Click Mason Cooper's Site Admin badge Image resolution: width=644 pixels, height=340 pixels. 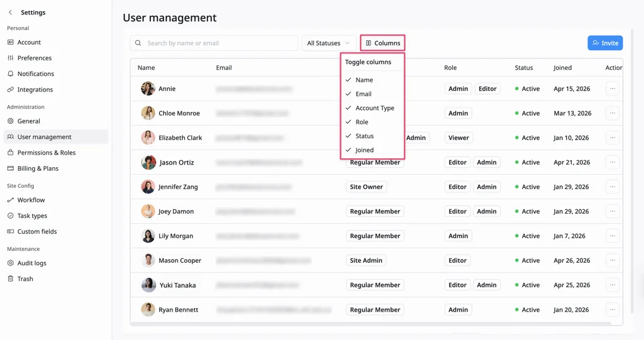[x=365, y=260]
